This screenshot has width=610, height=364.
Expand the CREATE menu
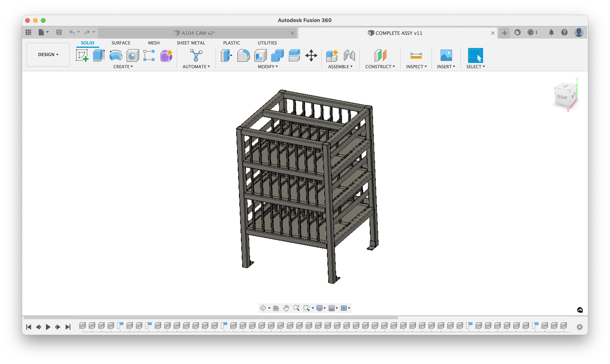[123, 67]
